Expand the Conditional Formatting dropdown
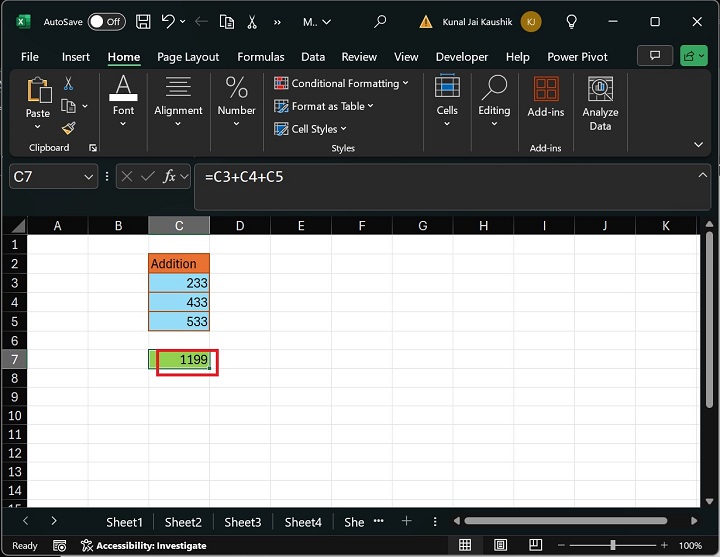 (x=342, y=84)
